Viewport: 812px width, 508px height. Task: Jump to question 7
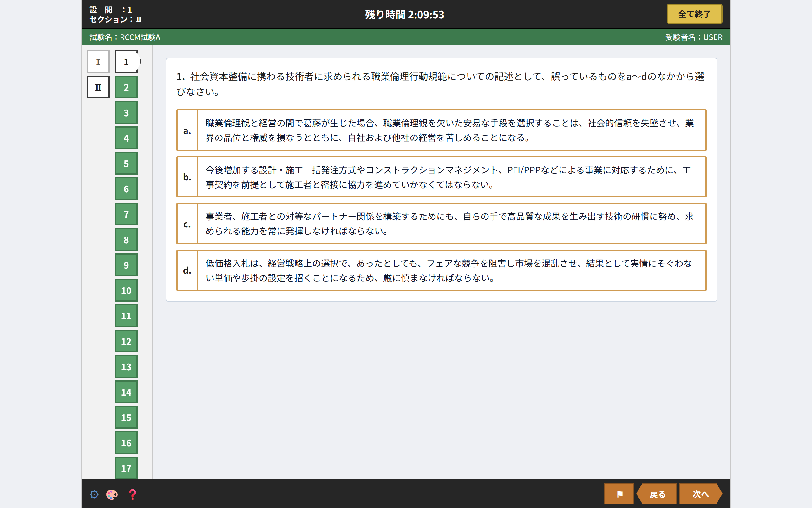tap(127, 214)
